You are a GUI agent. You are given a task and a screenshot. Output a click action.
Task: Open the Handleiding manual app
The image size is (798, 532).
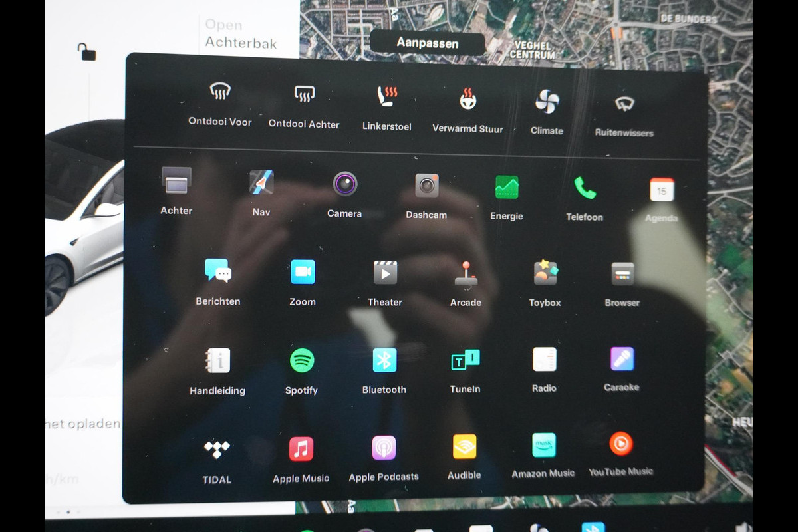217,360
